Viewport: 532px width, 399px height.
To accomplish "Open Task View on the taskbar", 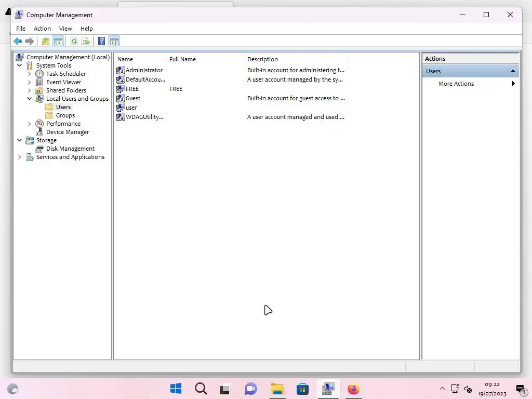I will (x=225, y=389).
